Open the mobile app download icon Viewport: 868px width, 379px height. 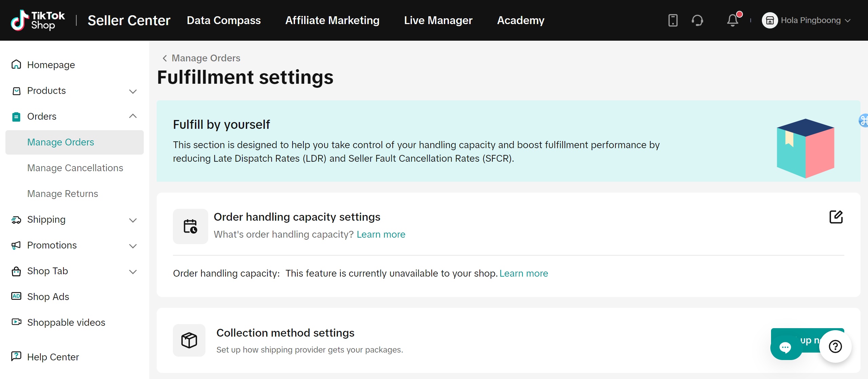(673, 20)
